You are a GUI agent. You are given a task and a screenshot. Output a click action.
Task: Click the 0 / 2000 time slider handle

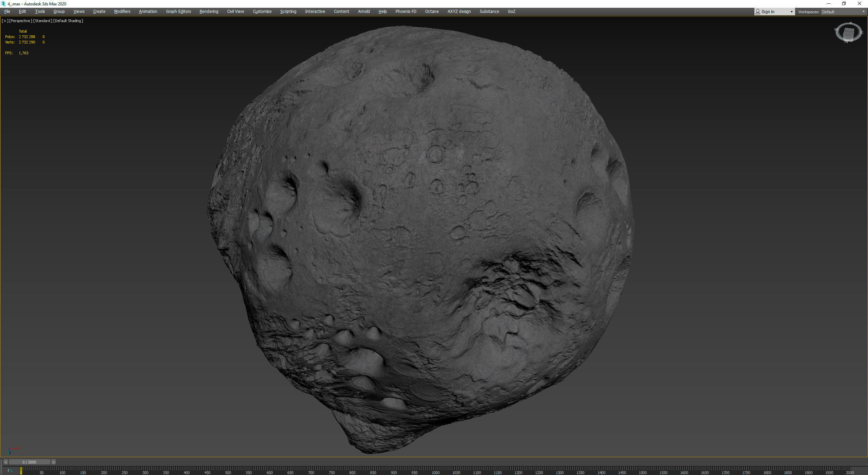click(29, 462)
